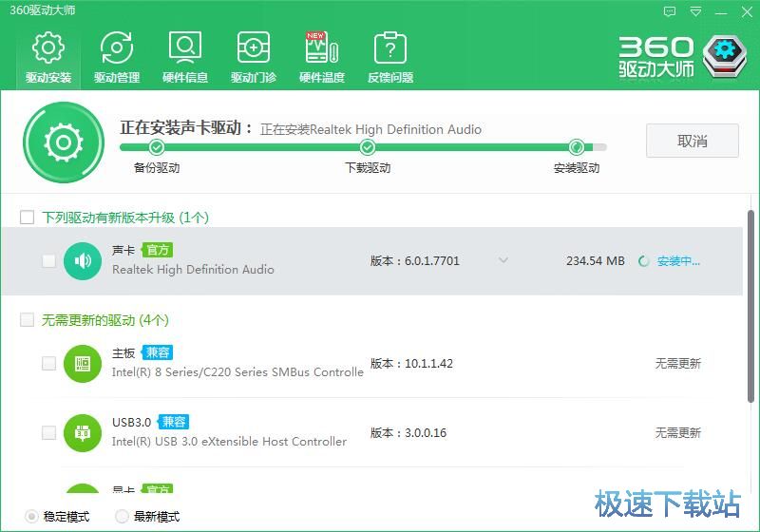This screenshot has width=760, height=532.
Task: Check the 声卡 Realtek driver checkbox
Action: pos(48,261)
